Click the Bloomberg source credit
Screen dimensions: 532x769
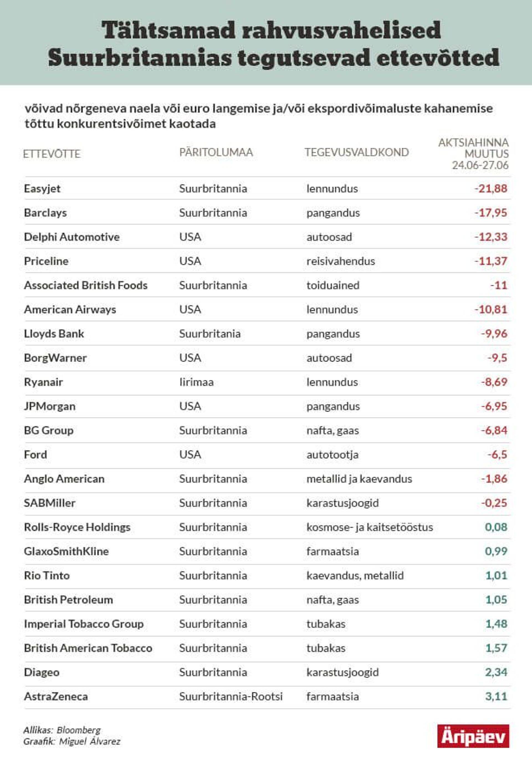pyautogui.click(x=79, y=730)
